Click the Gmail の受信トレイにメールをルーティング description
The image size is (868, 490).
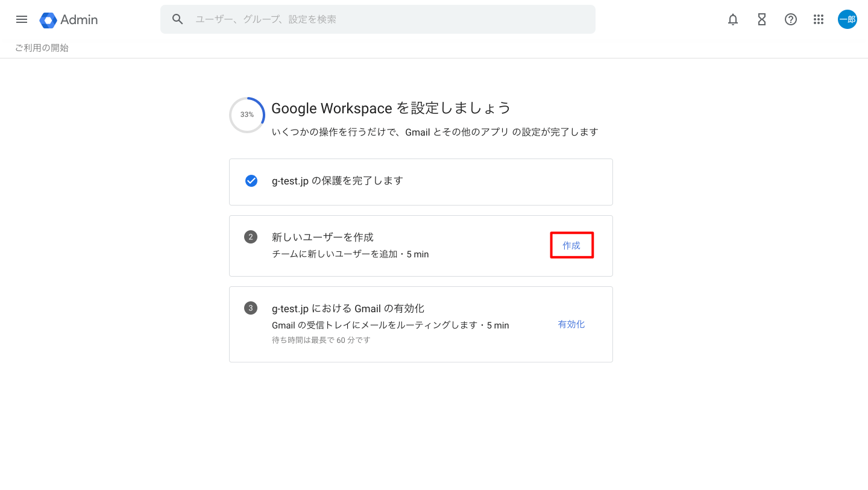pyautogui.click(x=391, y=325)
